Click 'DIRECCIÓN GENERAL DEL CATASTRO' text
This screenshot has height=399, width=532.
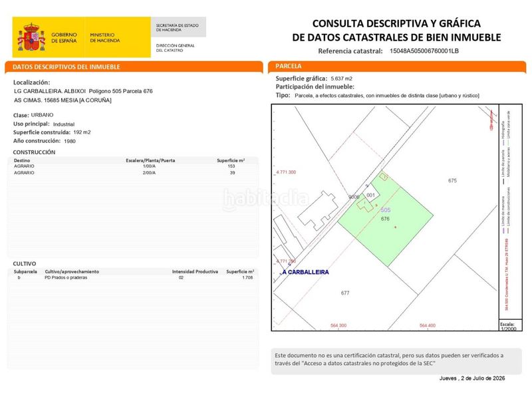(175, 48)
